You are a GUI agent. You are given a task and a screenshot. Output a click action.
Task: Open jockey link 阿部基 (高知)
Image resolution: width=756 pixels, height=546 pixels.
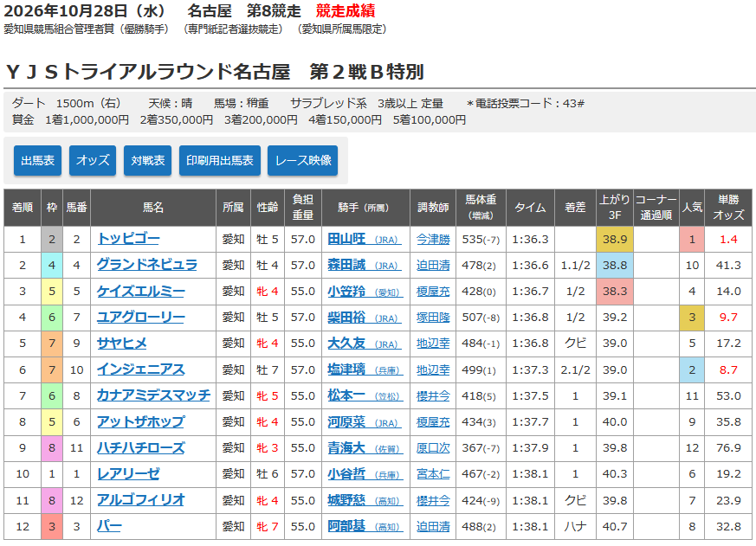[x=365, y=526]
